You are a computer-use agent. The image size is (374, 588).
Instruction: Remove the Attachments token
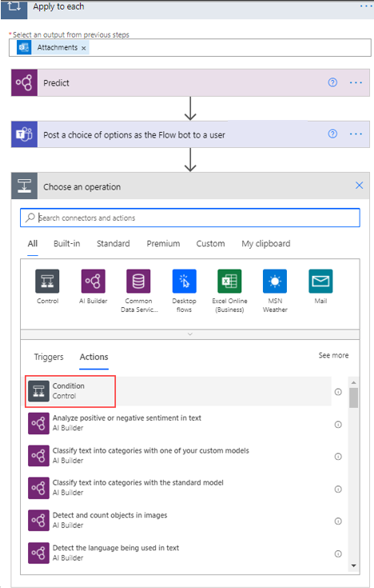(84, 48)
